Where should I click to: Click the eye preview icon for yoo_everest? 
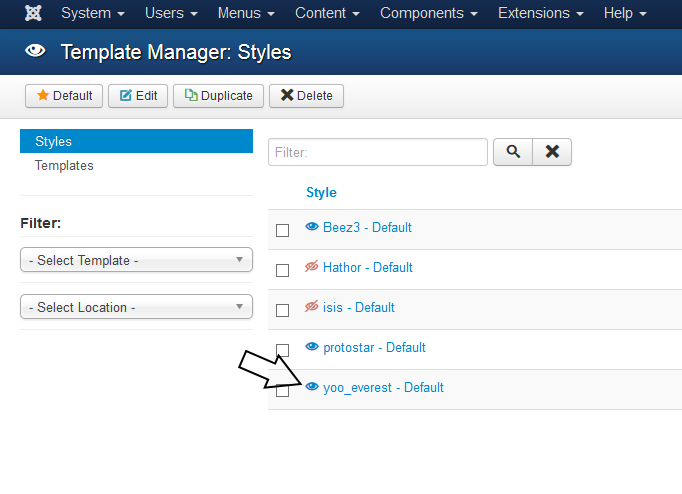312,387
